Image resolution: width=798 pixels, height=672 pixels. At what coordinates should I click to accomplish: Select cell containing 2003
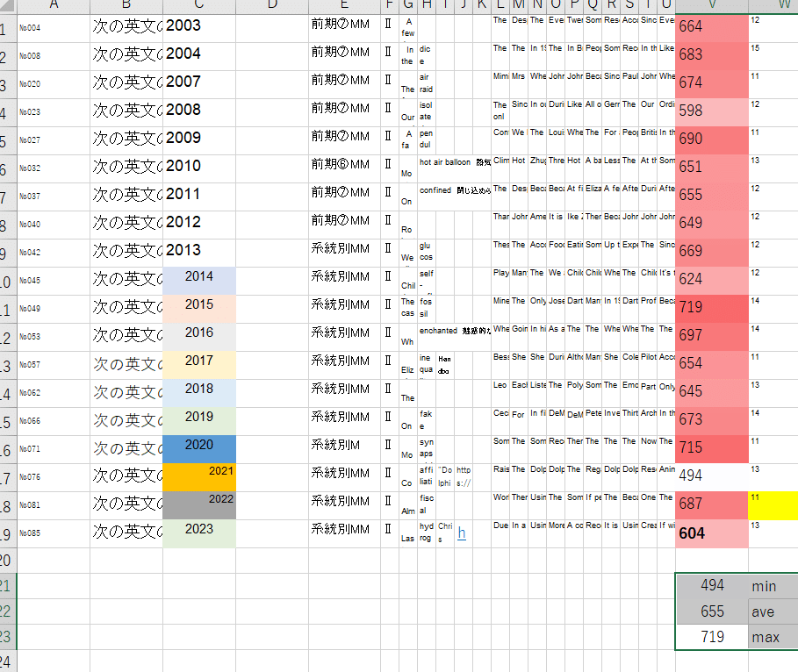tap(199, 28)
